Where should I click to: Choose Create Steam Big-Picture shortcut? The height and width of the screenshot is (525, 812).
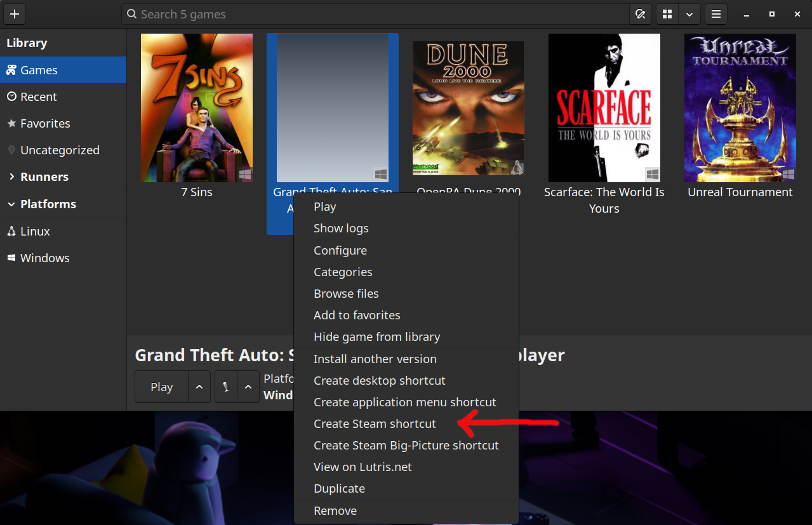tap(406, 446)
